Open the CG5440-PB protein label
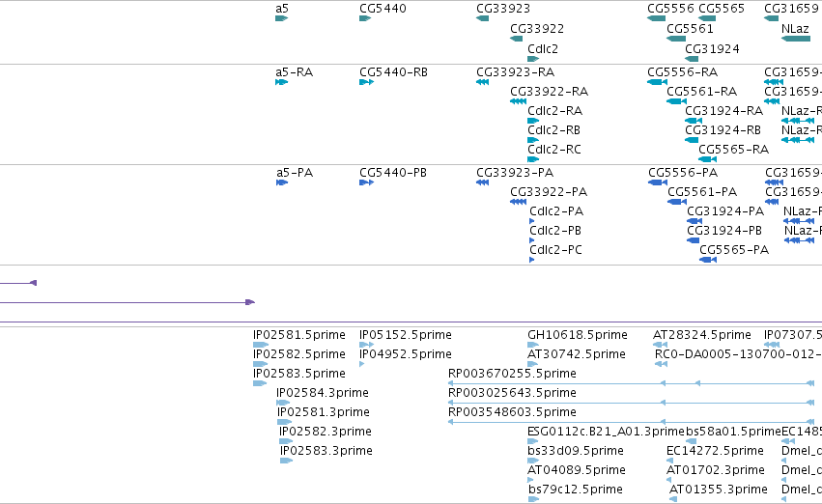This screenshot has width=822, height=504. tap(393, 173)
